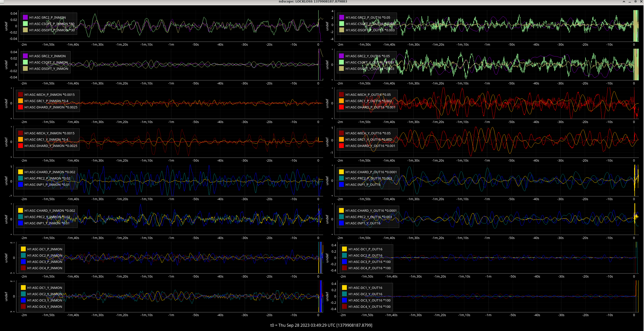Click the yellow swatch for H1:ASC-CHARD_Y_INMON *0.002

pyautogui.click(x=20, y=210)
